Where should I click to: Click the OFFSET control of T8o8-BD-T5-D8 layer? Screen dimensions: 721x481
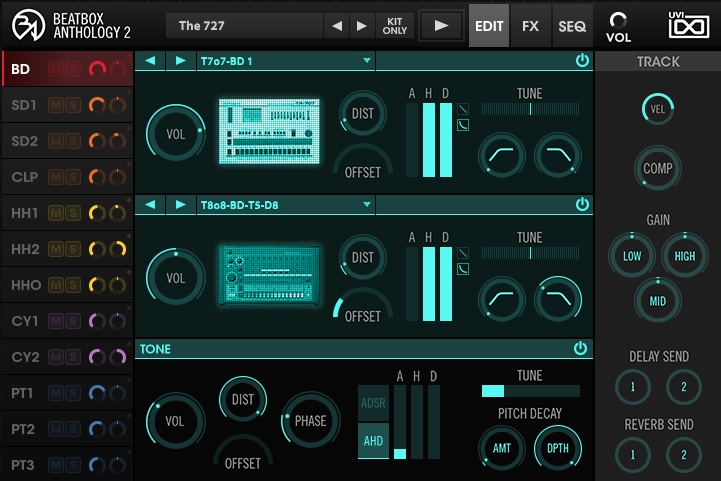[362, 303]
